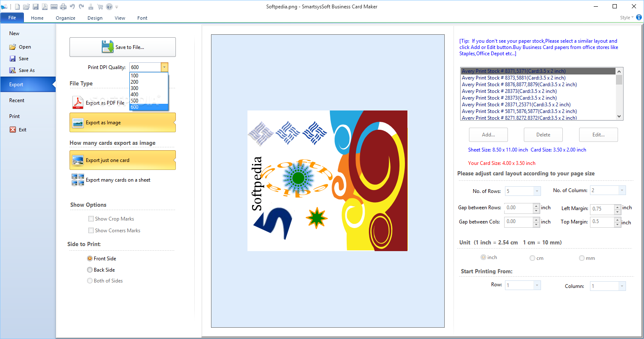
Task: Click the Save to File button
Action: (x=123, y=47)
